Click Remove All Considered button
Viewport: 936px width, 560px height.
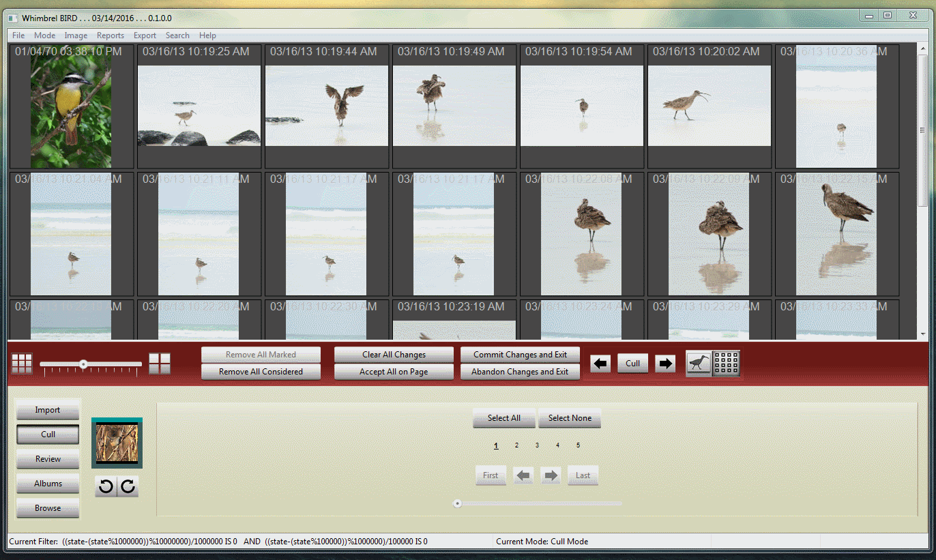pos(261,372)
